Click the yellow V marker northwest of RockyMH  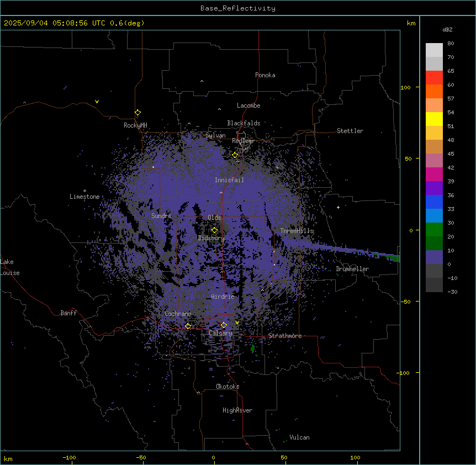click(x=97, y=102)
